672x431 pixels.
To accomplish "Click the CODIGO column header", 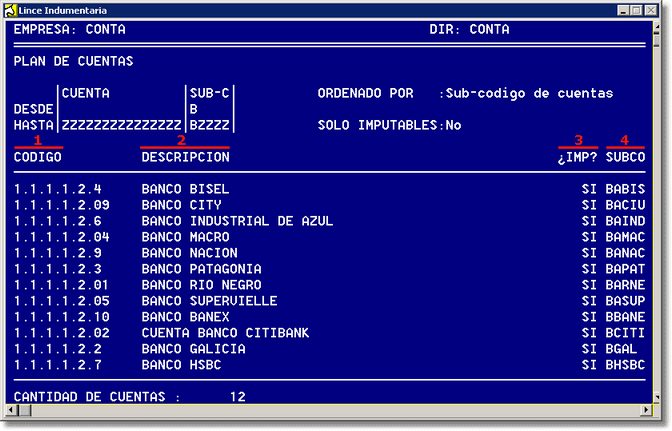I will (x=38, y=157).
